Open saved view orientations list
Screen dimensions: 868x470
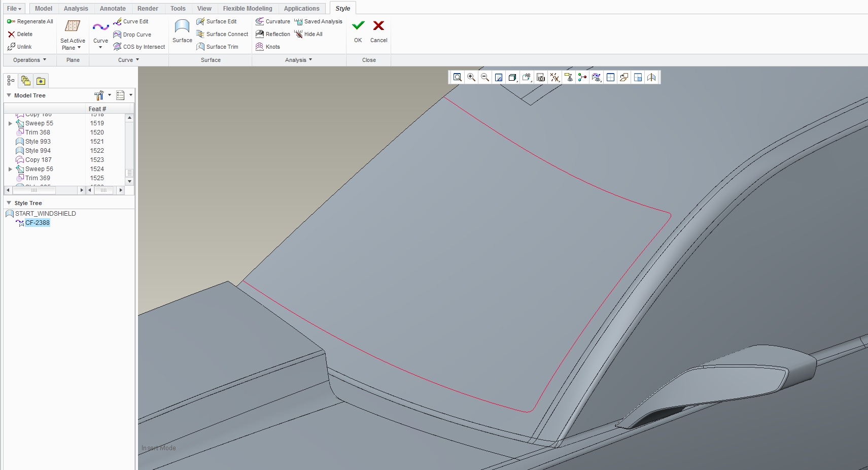527,77
